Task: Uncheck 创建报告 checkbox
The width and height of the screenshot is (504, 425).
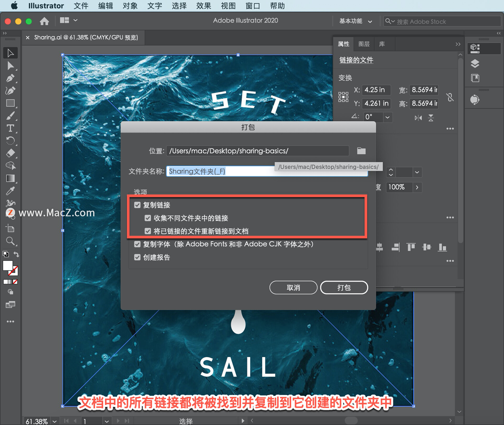Action: point(137,257)
